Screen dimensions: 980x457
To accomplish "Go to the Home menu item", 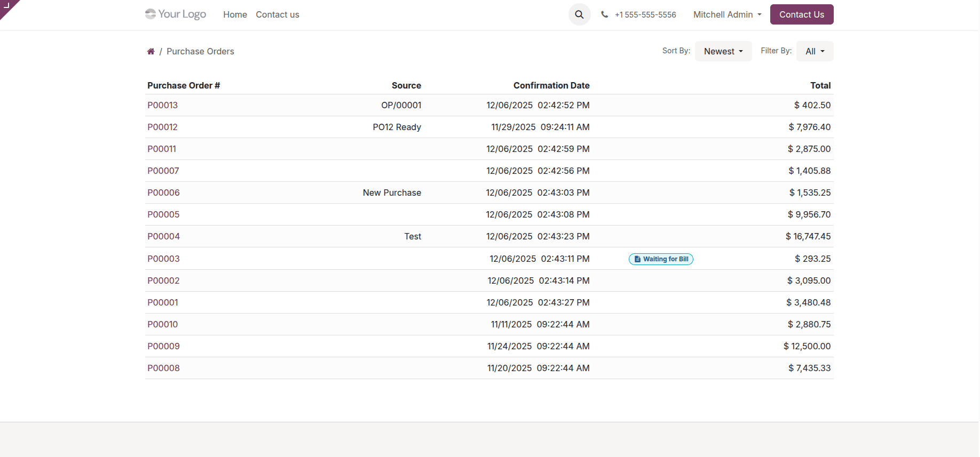I will (235, 14).
